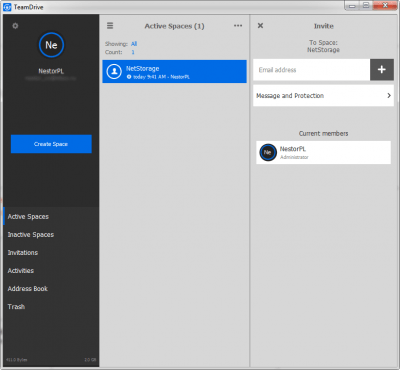This screenshot has width=400, height=370.
Task: Select NestorPL Administrator member entry
Action: 323,152
